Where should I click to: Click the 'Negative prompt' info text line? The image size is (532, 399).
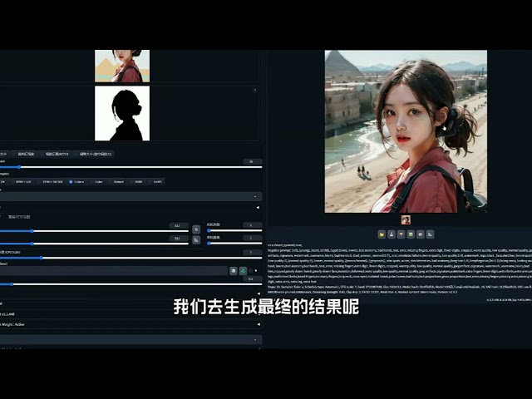tap(400, 250)
